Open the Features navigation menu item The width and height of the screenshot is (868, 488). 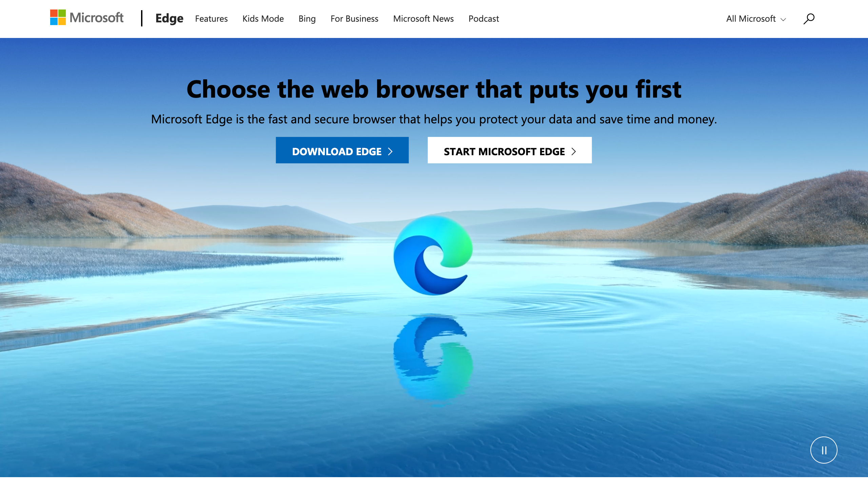coord(211,19)
